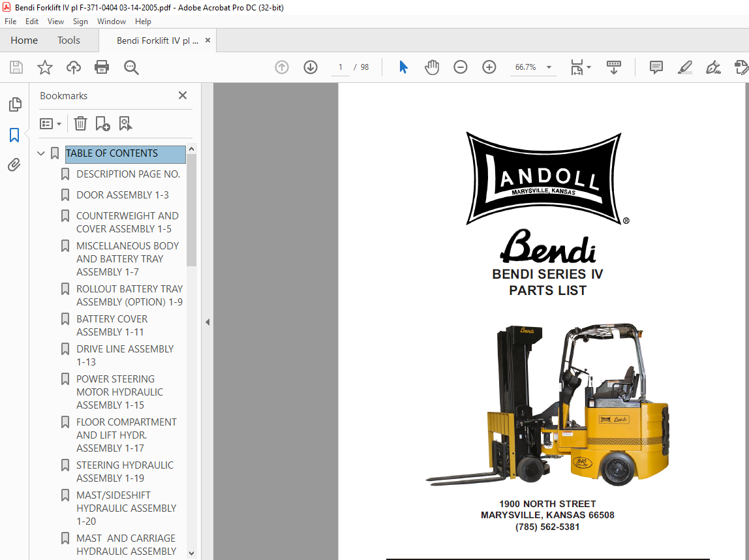Jump to STEERING HYDRAULIC ASSEMBLY 1-19
The width and height of the screenshot is (749, 560).
(x=125, y=472)
